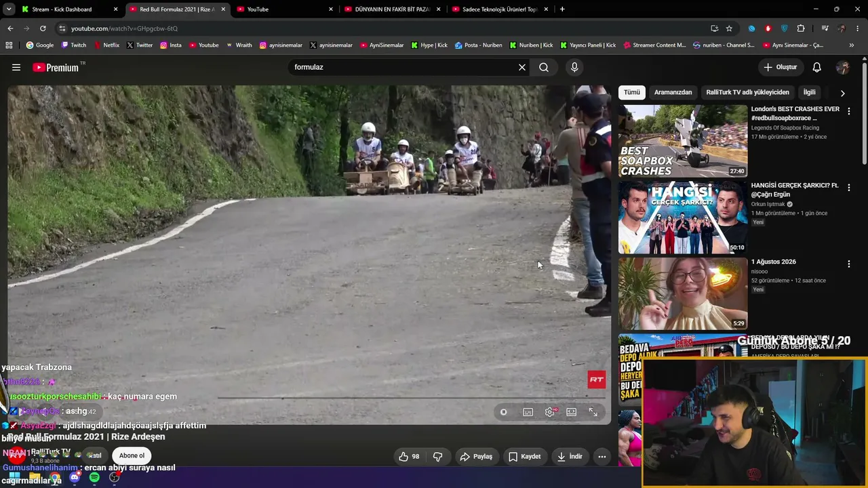Open the three-dot more actions menu
The width and height of the screenshot is (868, 488).
point(601,457)
